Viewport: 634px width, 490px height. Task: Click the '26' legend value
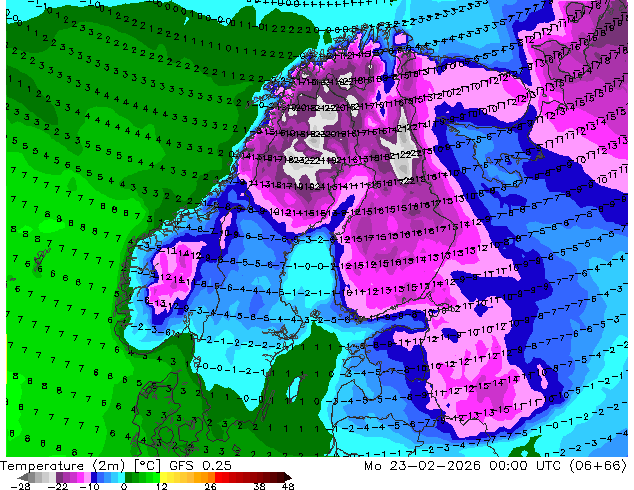click(x=210, y=486)
